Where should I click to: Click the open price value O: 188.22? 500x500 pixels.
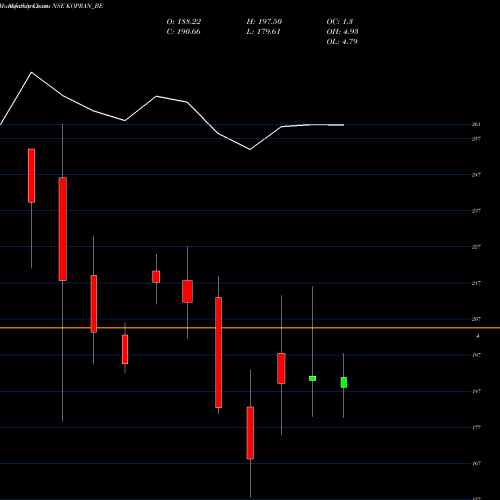(x=184, y=22)
